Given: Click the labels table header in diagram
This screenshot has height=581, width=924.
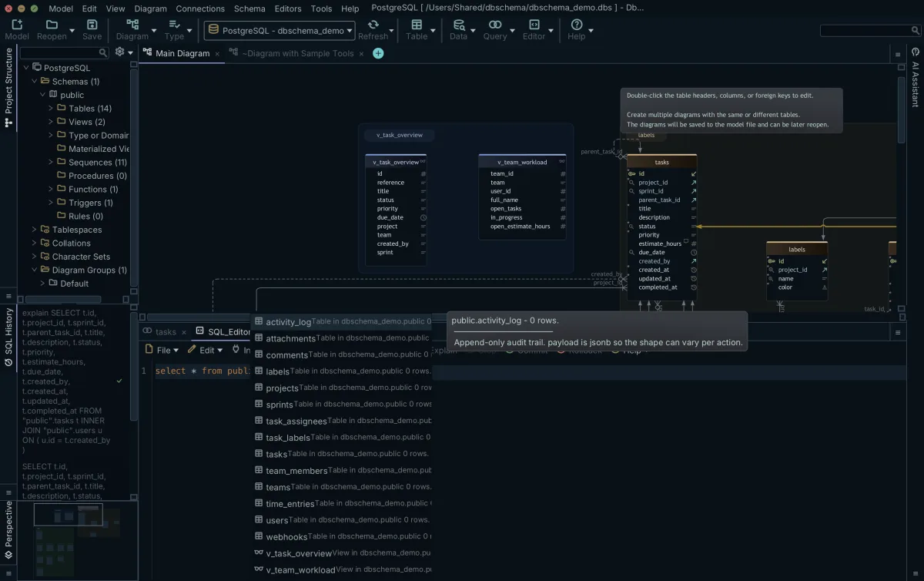Looking at the screenshot, I should [x=797, y=249].
